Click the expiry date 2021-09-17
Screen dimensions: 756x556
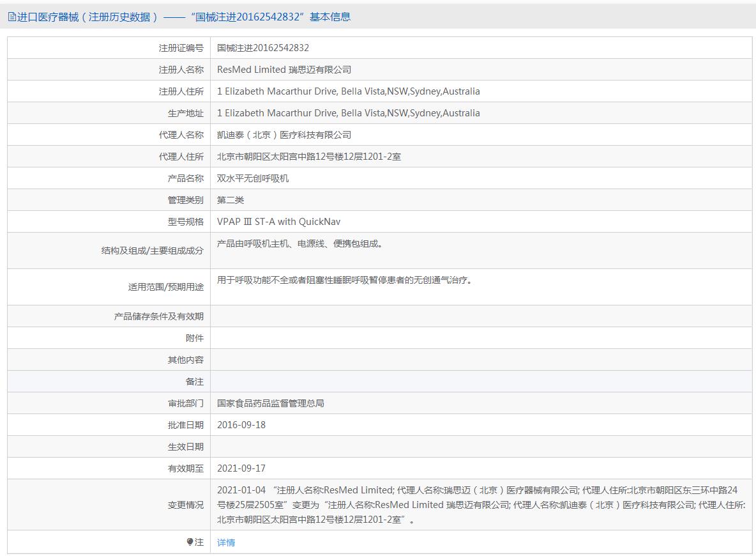click(241, 468)
